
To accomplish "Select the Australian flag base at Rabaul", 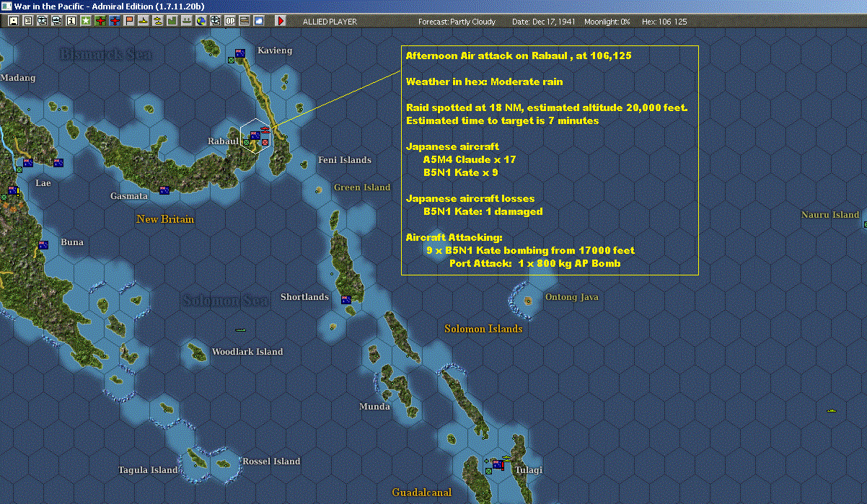I will [255, 136].
